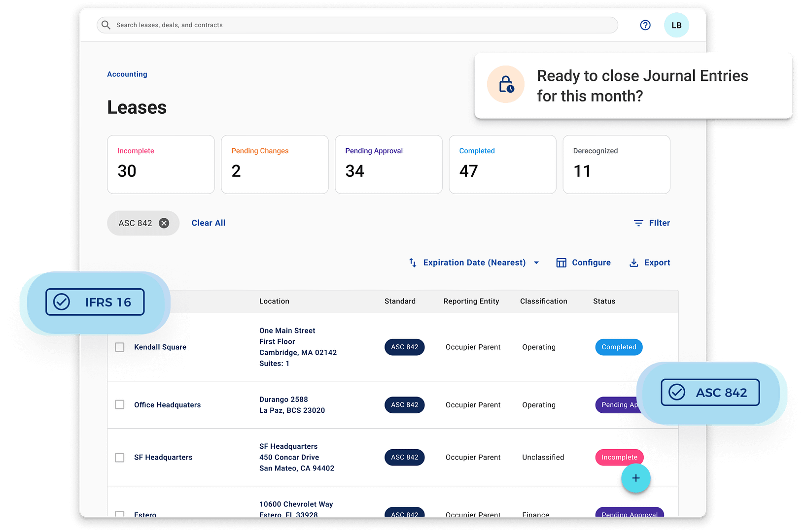Image resolution: width=807 pixels, height=532 pixels.
Task: Click the Export download icon
Action: click(633, 263)
